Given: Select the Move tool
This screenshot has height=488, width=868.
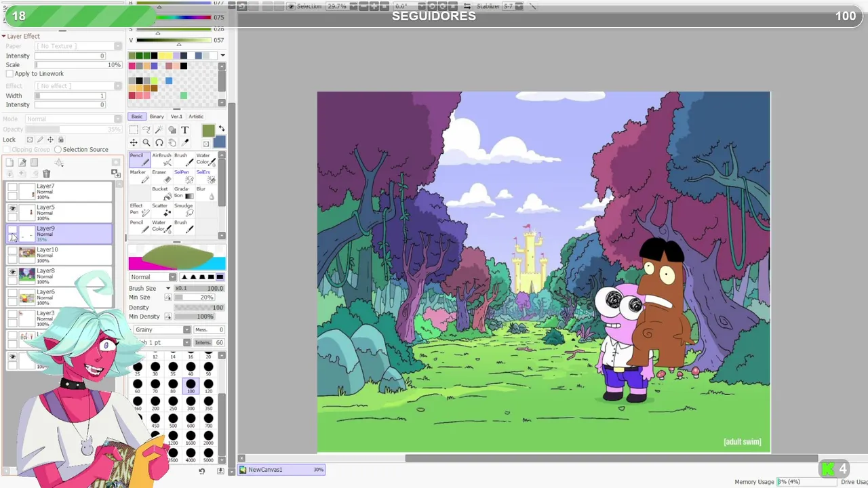Looking at the screenshot, I should click(x=134, y=142).
